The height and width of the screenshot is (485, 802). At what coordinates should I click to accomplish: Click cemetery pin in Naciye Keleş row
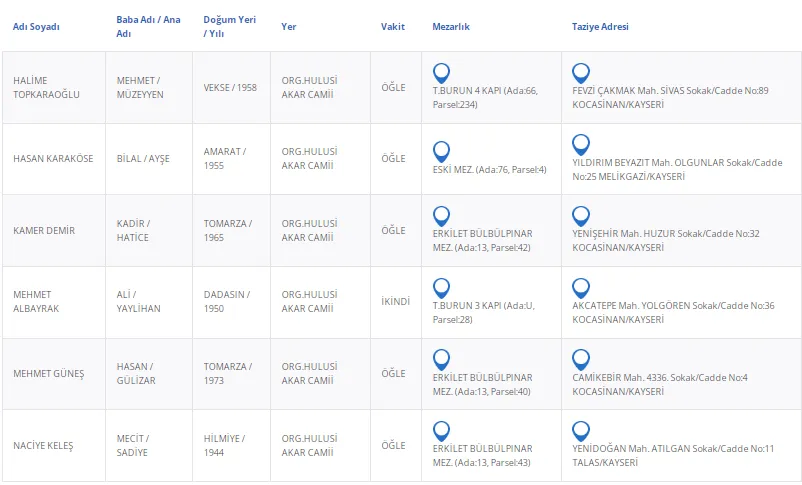(x=441, y=431)
